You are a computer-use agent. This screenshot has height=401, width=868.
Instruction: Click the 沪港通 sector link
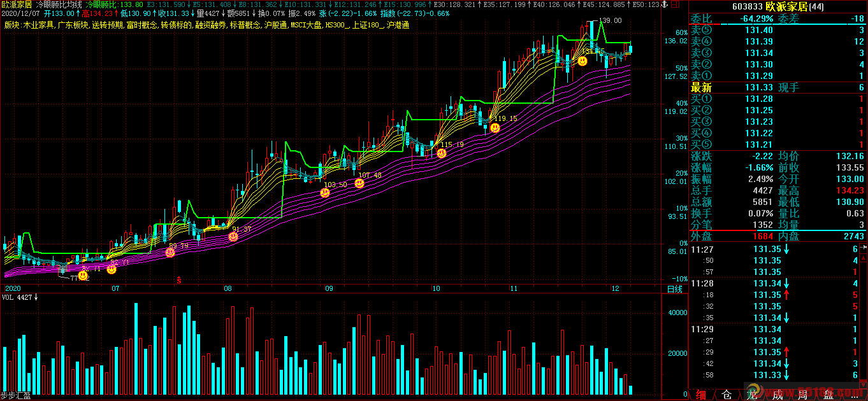pyautogui.click(x=397, y=25)
